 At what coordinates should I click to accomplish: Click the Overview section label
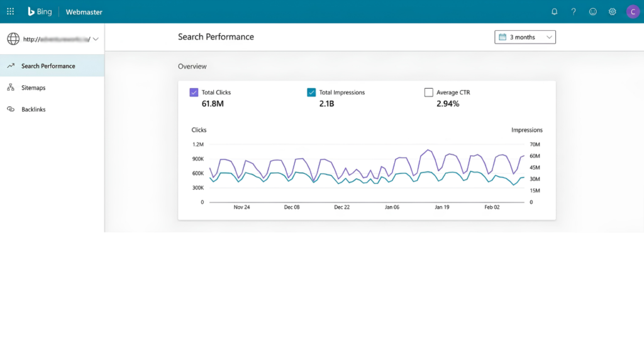tap(192, 66)
